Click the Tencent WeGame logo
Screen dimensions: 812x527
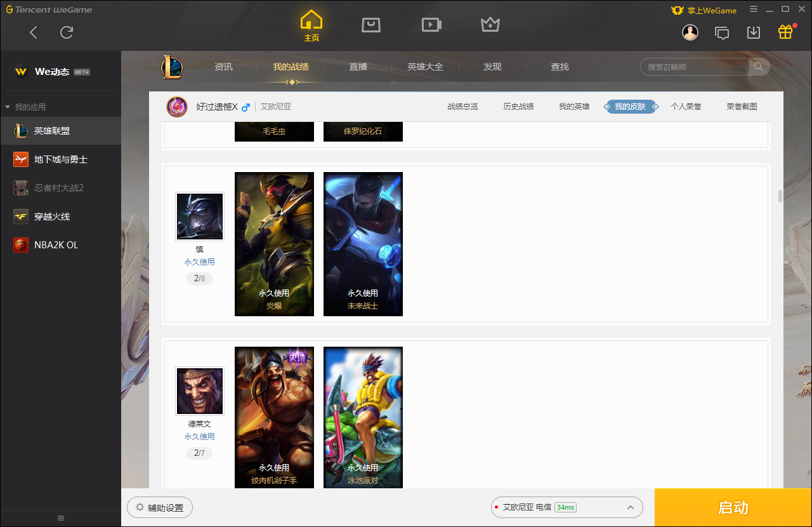click(49, 10)
